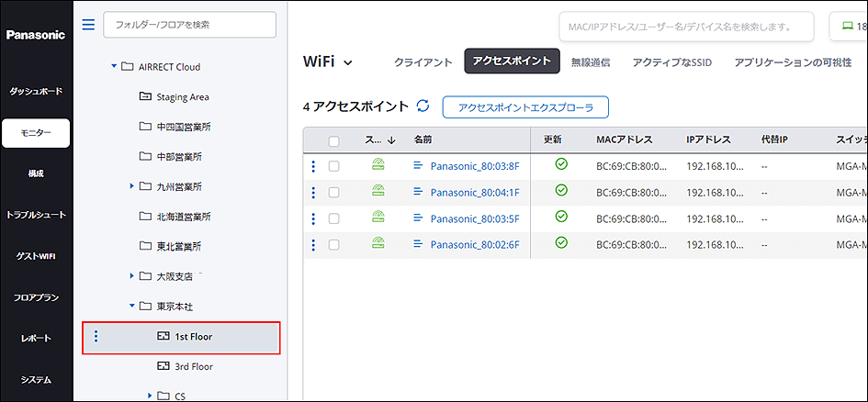The width and height of the screenshot is (868, 402).
Task: Click the Panasonic logo
Action: 36,35
